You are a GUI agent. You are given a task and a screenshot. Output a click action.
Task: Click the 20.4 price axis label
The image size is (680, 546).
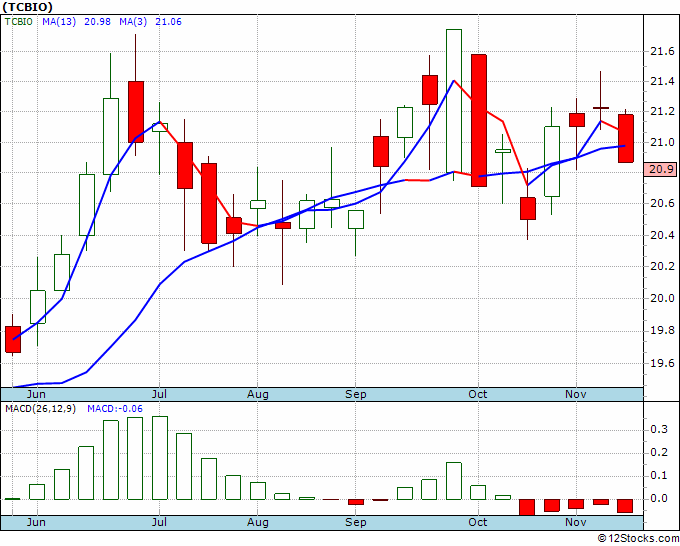pos(662,235)
